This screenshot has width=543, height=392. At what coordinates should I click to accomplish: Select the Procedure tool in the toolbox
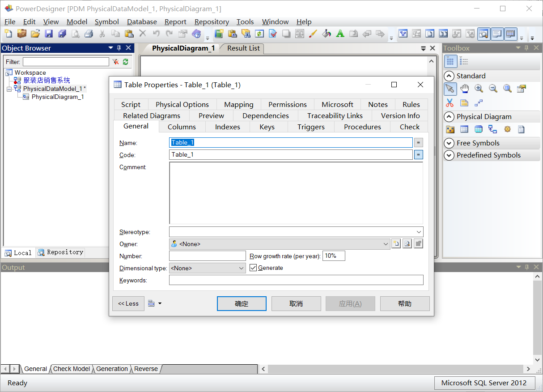(x=507, y=129)
